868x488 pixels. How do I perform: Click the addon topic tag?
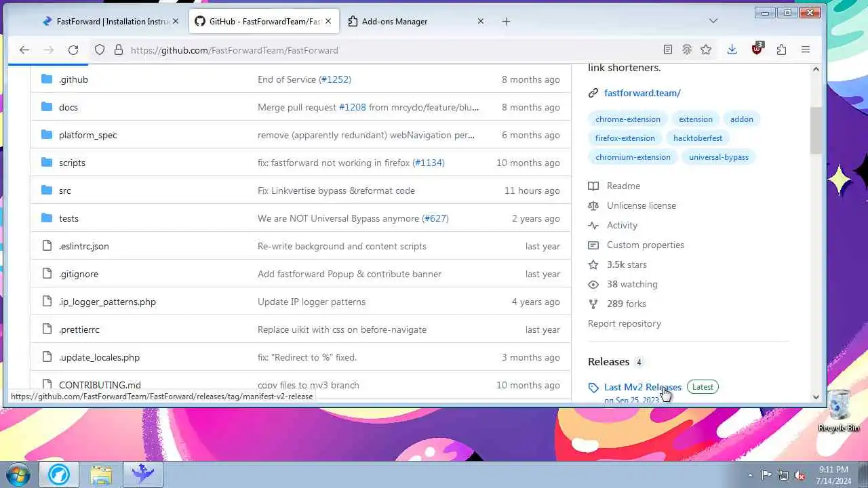tap(742, 119)
